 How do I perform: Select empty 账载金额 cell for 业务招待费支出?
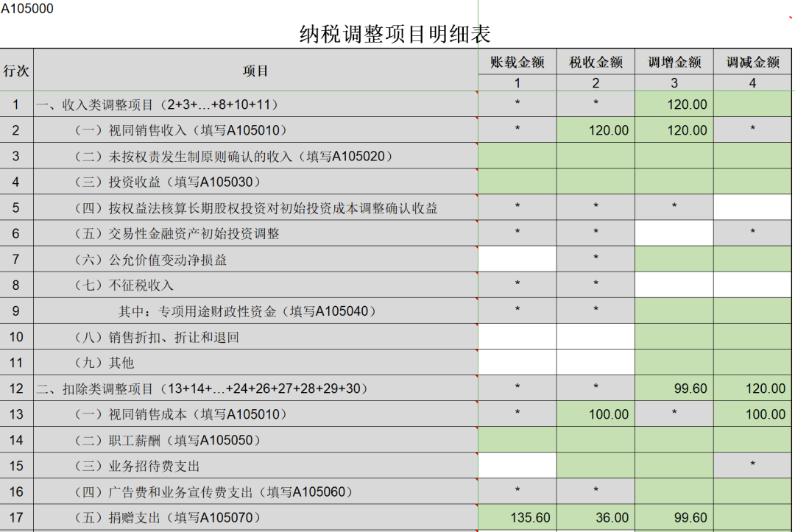pos(517,466)
